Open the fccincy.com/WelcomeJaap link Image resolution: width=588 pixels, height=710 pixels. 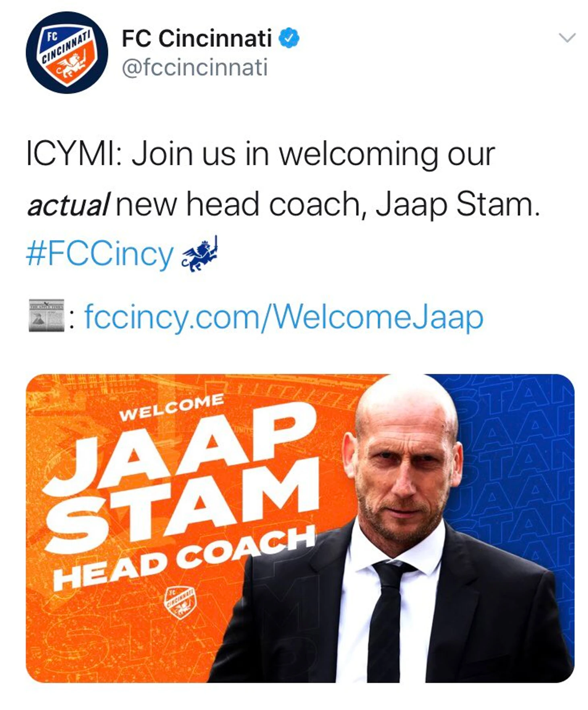tap(284, 318)
